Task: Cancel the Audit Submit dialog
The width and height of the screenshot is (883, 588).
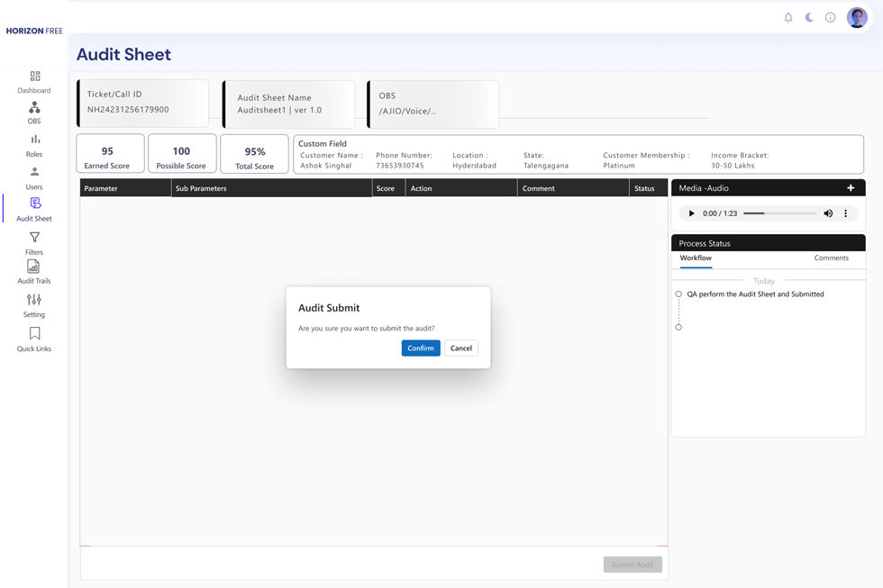Action: pyautogui.click(x=460, y=348)
